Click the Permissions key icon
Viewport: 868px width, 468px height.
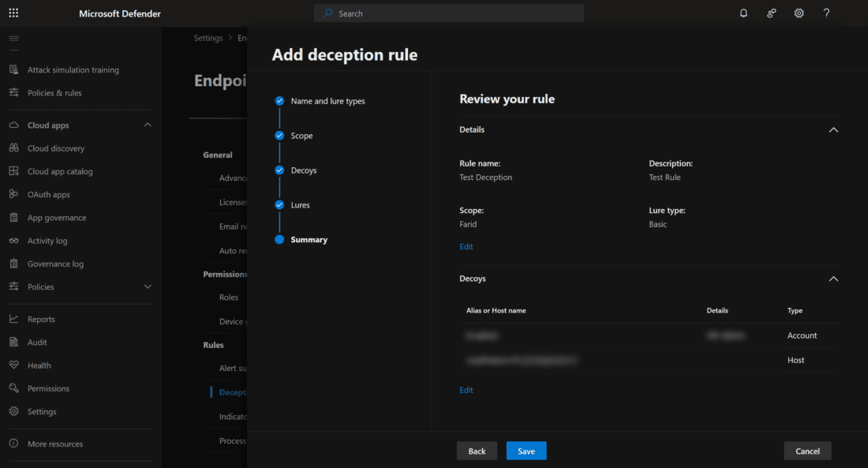tap(14, 388)
